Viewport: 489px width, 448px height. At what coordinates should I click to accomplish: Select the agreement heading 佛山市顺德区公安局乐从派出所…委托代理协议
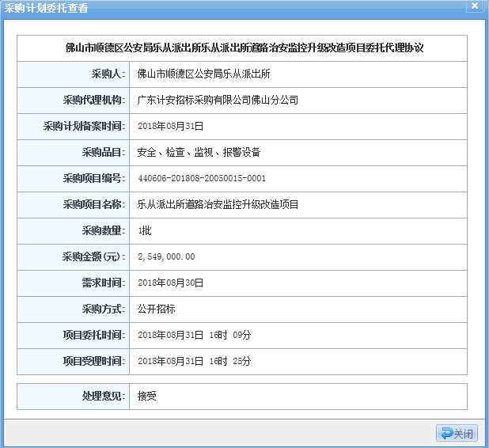pyautogui.click(x=244, y=47)
